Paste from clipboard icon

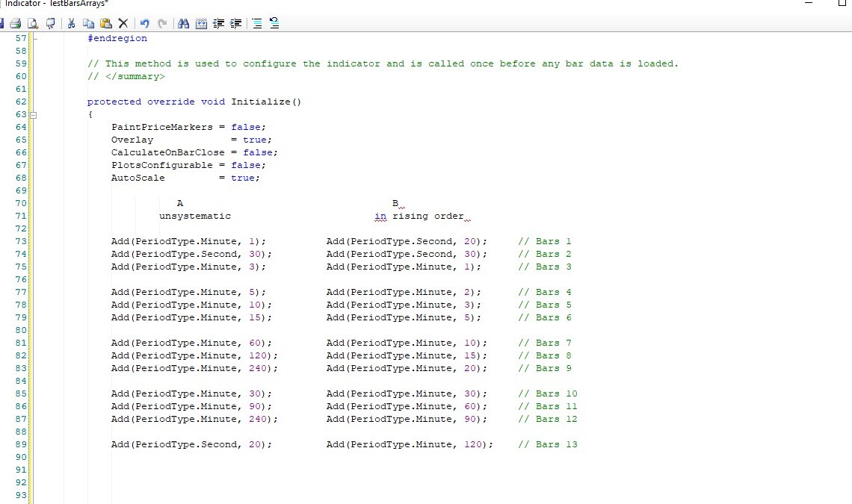tap(106, 23)
